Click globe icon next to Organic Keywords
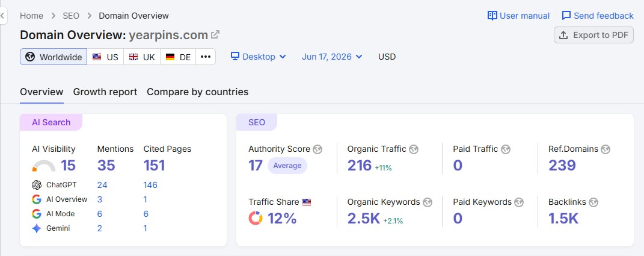The width and height of the screenshot is (644, 256). pos(428,202)
